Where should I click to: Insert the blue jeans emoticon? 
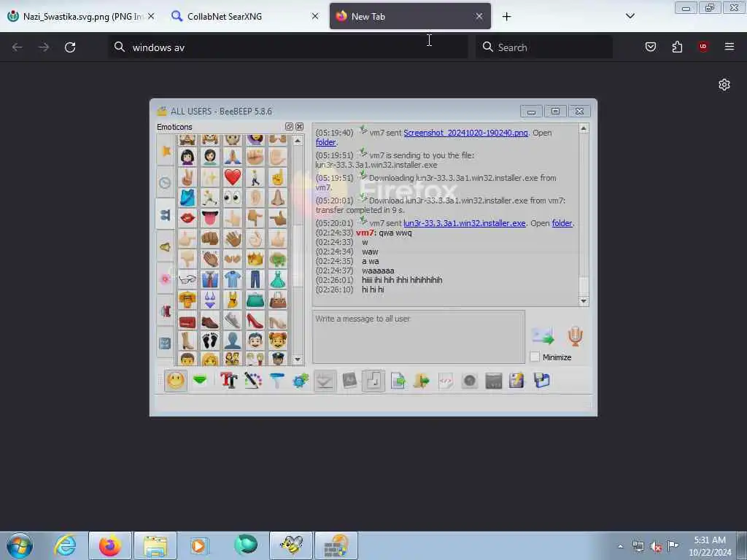255,279
